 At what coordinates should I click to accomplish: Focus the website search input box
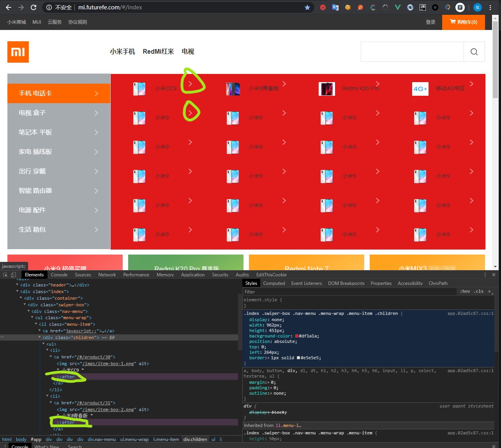coord(412,52)
